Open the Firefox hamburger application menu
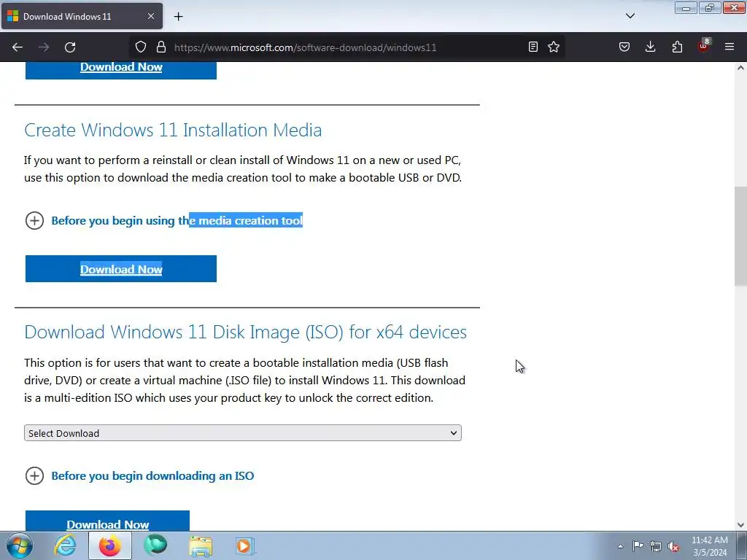 [729, 47]
